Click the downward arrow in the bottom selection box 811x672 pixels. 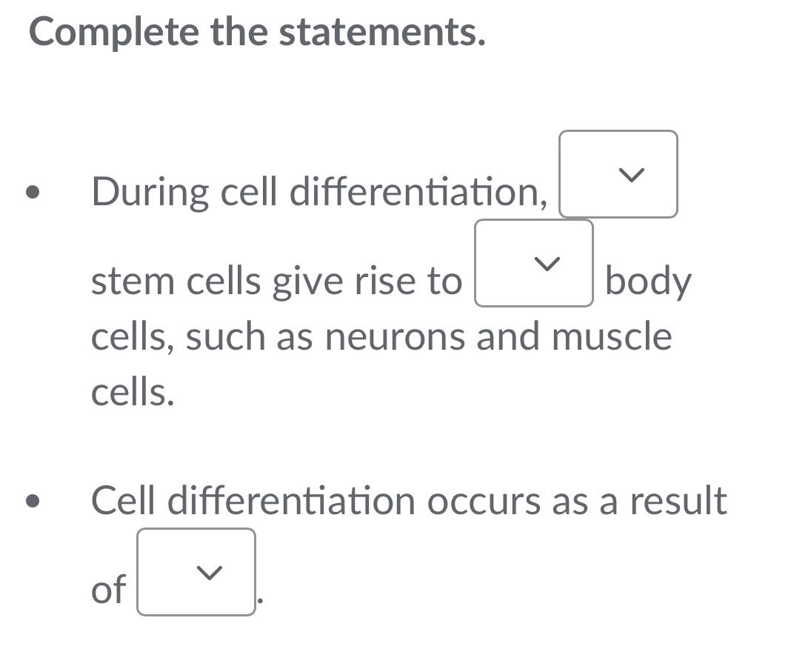pyautogui.click(x=210, y=571)
